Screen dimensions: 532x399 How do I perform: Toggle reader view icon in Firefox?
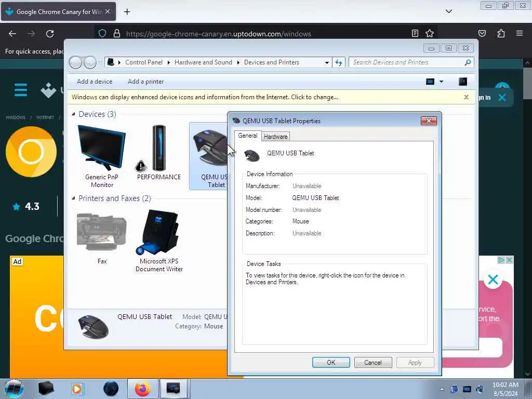point(415,33)
